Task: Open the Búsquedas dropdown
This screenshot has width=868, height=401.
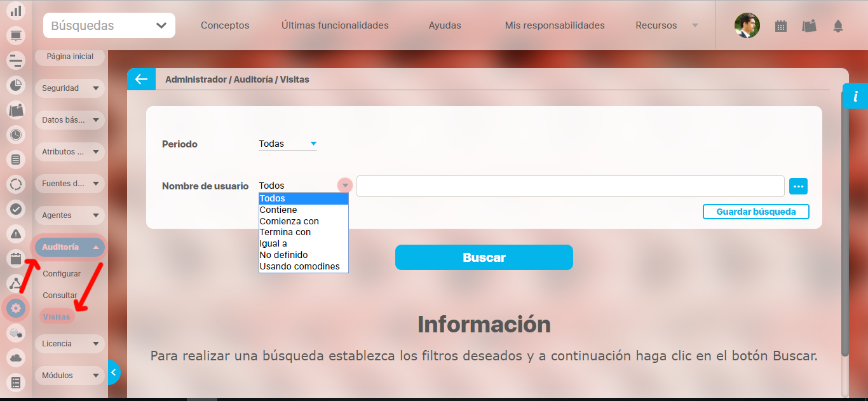Action: click(x=109, y=26)
